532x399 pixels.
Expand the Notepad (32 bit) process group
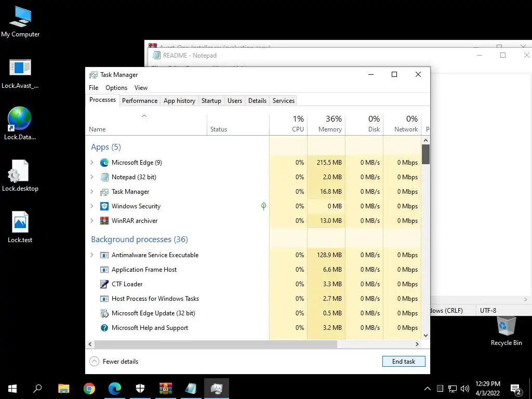(x=92, y=177)
